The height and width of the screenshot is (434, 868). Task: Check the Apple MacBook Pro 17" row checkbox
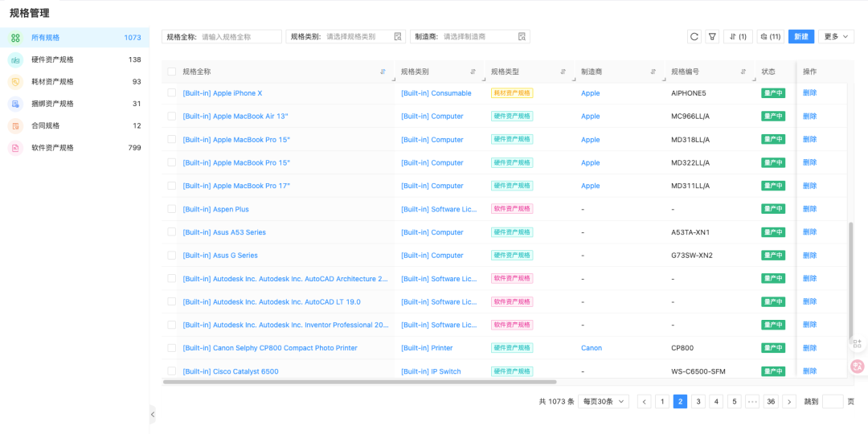pos(172,186)
